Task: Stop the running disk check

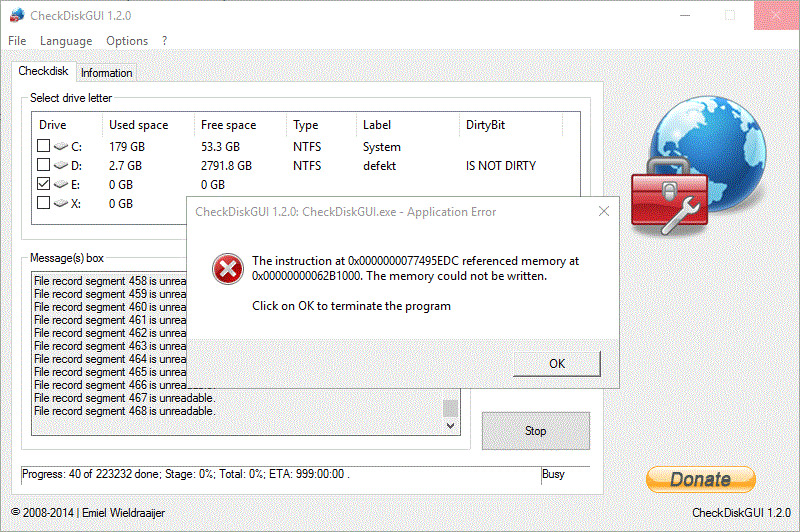Action: click(536, 431)
